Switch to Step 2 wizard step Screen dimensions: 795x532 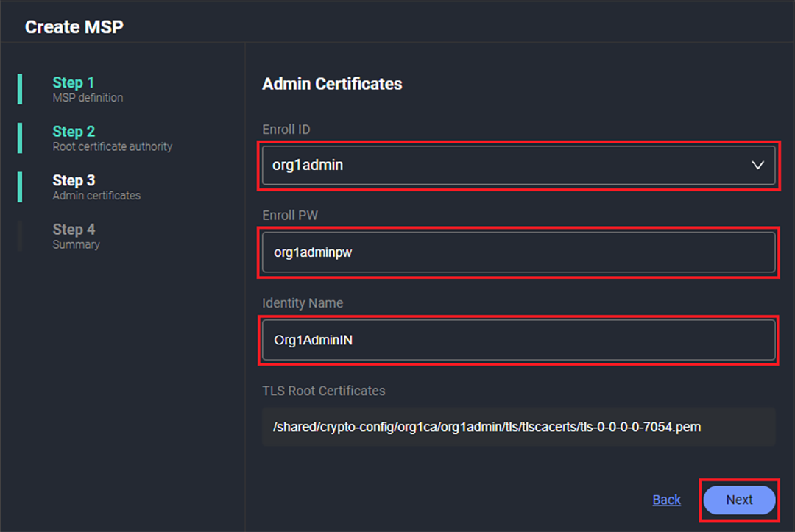pos(74,132)
